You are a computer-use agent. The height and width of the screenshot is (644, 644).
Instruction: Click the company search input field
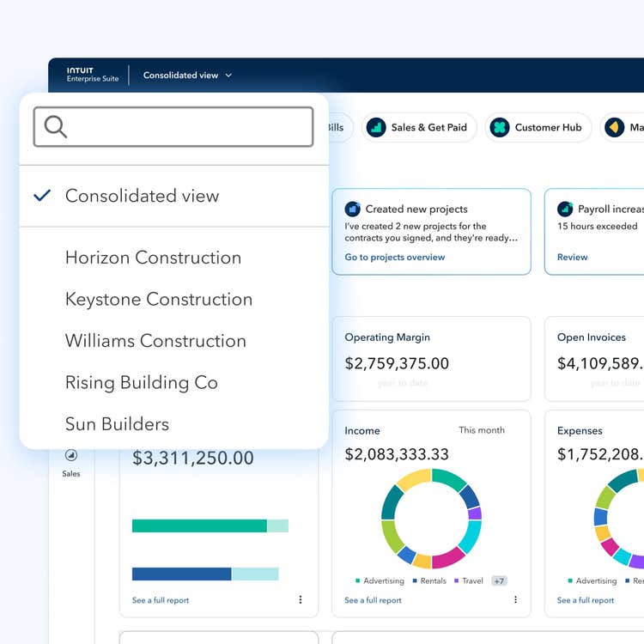(173, 126)
